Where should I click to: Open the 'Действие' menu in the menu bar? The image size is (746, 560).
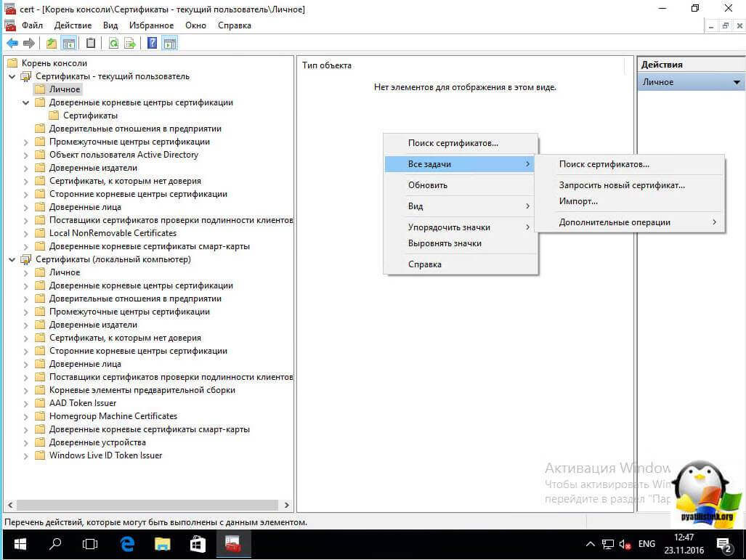(x=73, y=25)
